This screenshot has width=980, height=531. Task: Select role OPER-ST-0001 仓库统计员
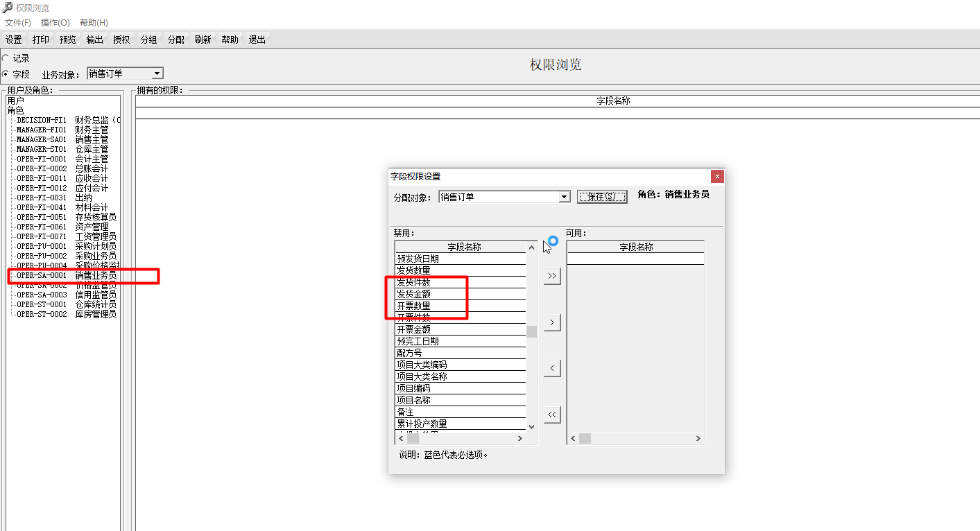coord(67,304)
